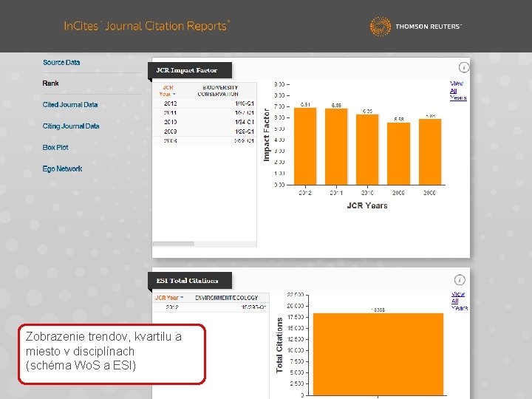
Task: Click View All Years in Impact Factor chart
Action: [x=458, y=91]
